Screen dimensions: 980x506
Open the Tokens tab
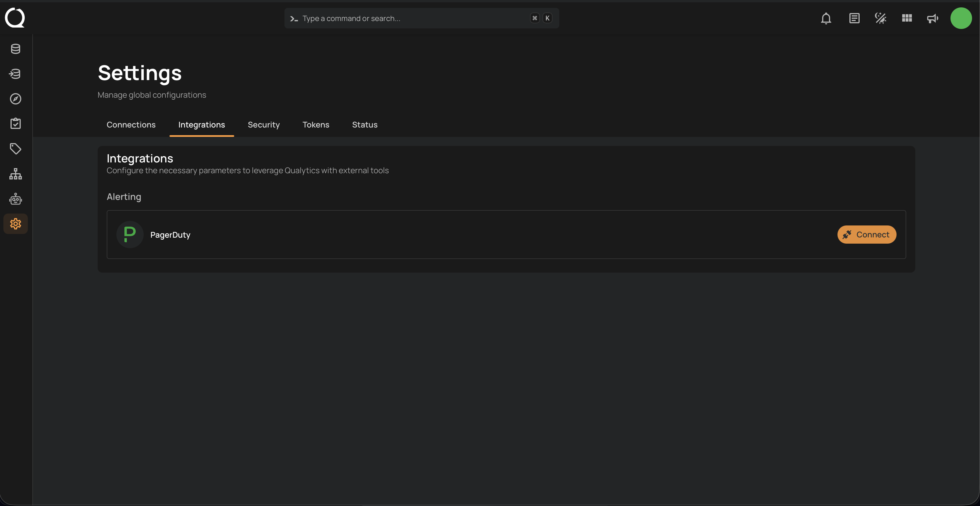[316, 124]
